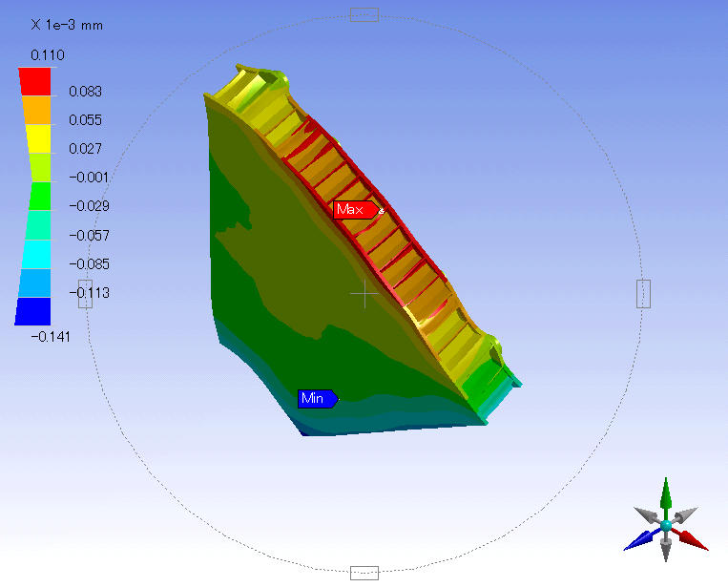
Task: Select the cyan legend color band
Action: point(36,254)
